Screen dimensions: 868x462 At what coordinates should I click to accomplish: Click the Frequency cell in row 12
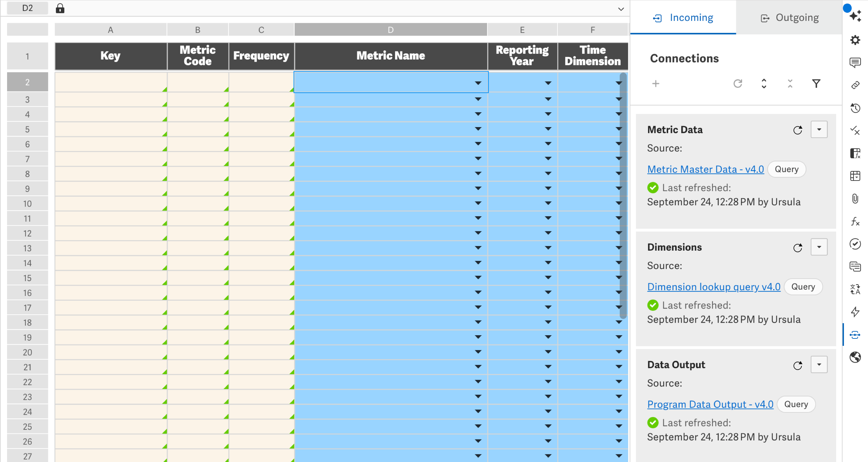click(x=261, y=233)
